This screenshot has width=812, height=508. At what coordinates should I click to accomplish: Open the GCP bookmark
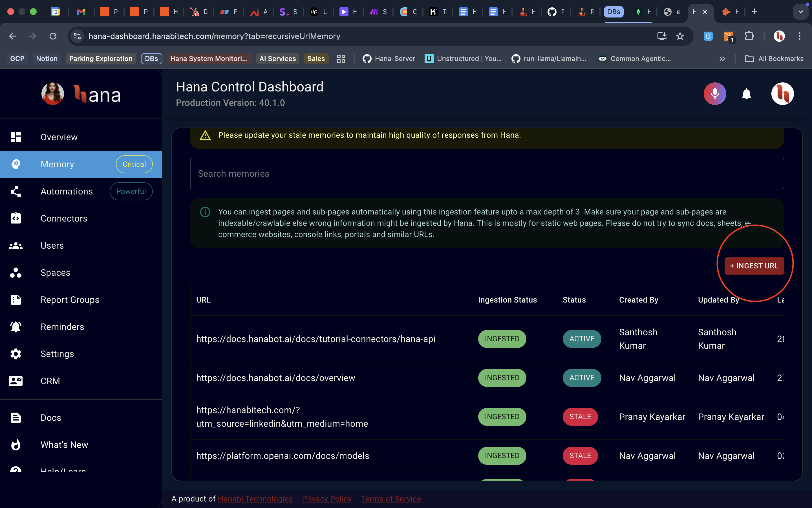click(17, 58)
